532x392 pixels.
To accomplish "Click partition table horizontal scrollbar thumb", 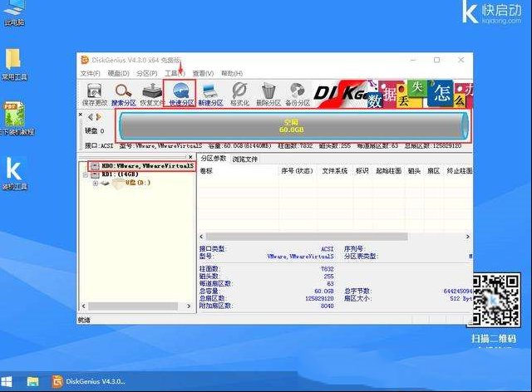I will (x=307, y=237).
